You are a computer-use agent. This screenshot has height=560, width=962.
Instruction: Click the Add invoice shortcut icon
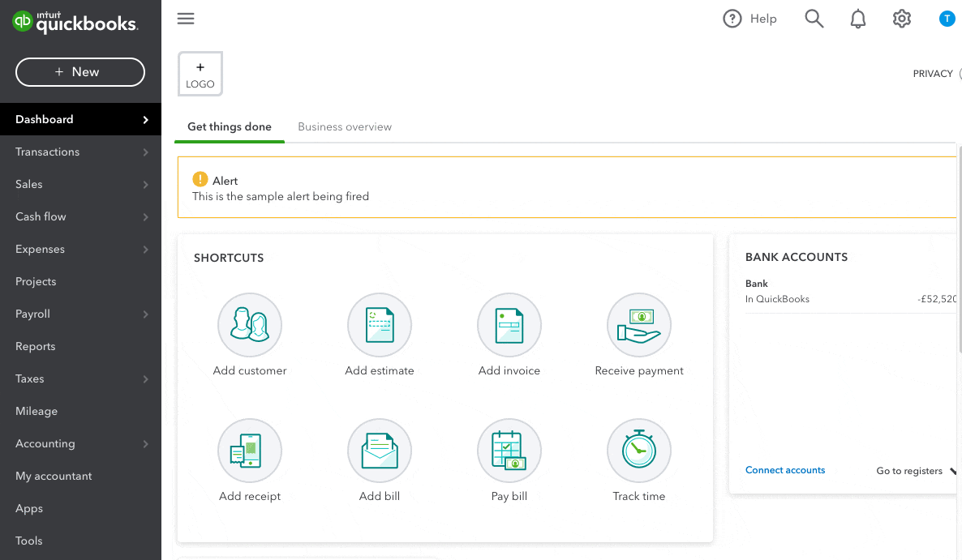coord(509,325)
